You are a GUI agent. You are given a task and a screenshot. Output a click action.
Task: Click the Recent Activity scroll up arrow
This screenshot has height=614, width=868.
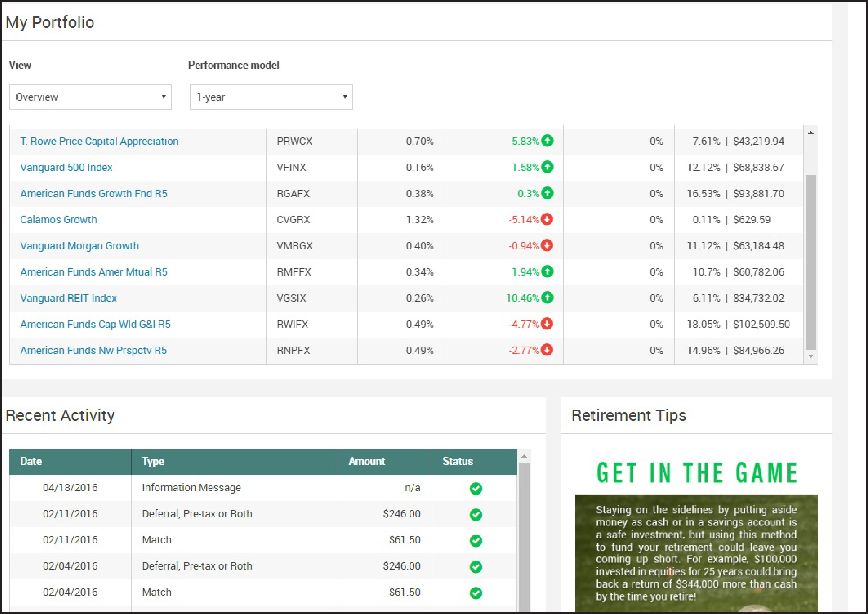click(524, 456)
